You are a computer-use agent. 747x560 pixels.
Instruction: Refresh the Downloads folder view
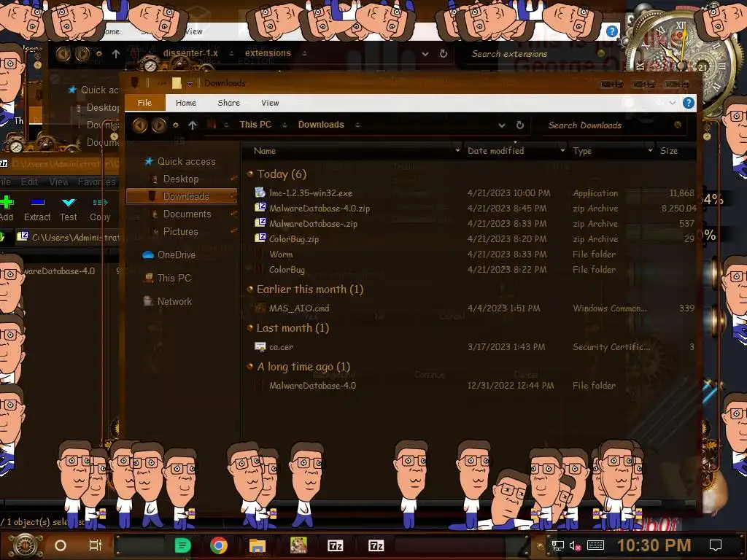(x=520, y=125)
